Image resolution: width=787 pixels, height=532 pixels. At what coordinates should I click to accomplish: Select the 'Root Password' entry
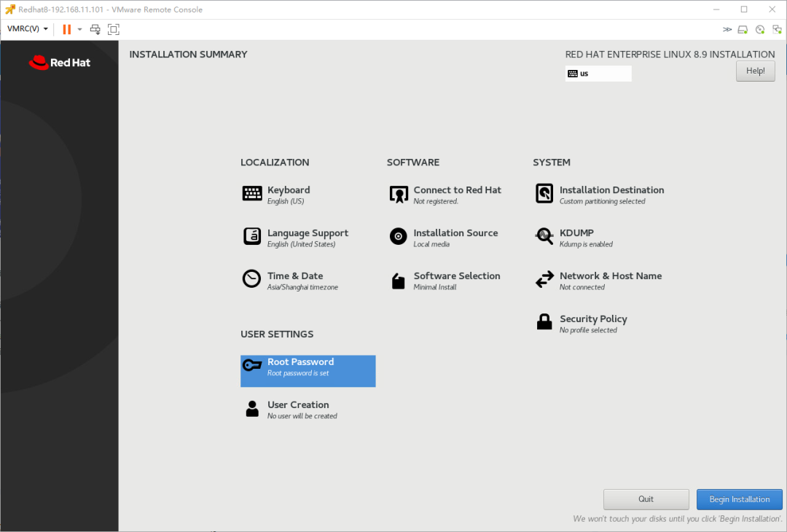[308, 371]
